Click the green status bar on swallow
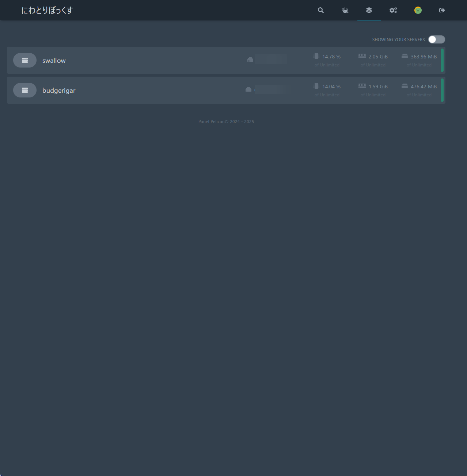 442,60
